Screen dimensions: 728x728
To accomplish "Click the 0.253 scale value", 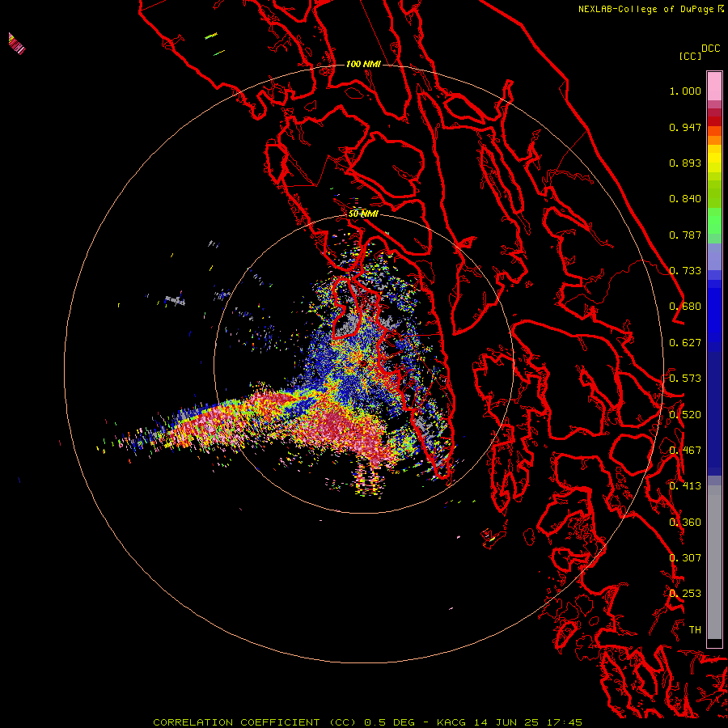I will pos(685,594).
